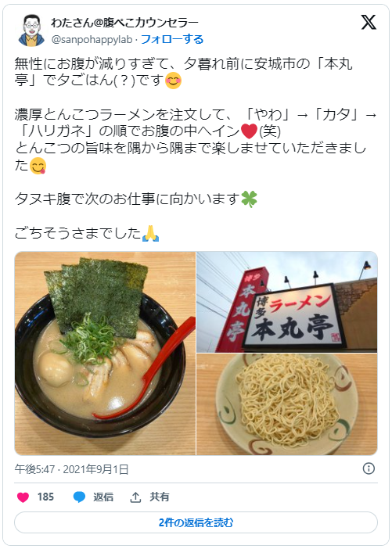This screenshot has width=392, height=549.
Task: Open the tweet info circle icon
Action: tap(369, 468)
